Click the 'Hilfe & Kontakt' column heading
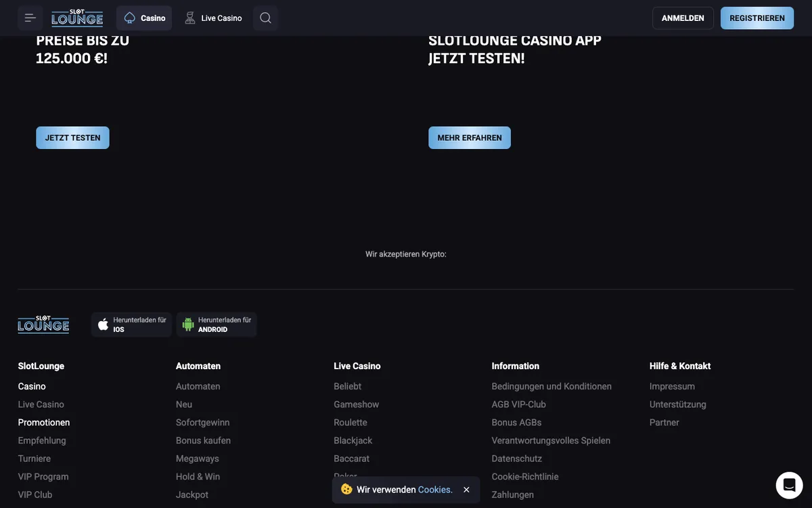Screen dimensions: 812x508 (680, 366)
